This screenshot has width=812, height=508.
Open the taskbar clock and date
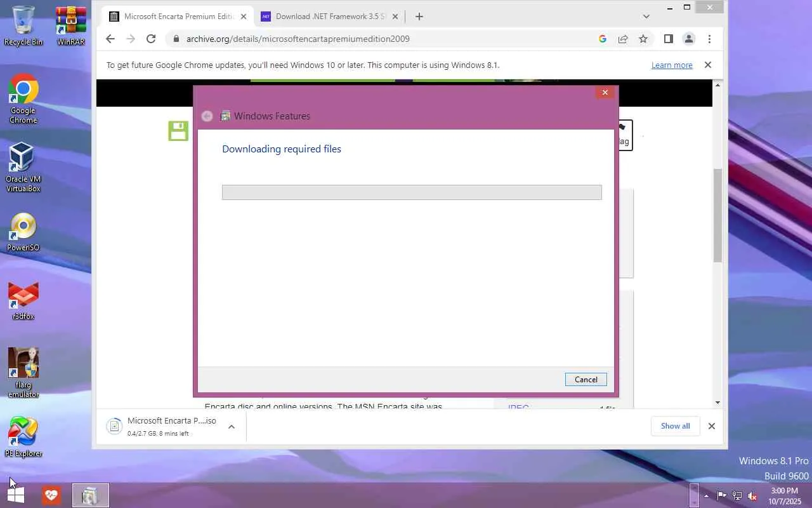coord(785,496)
